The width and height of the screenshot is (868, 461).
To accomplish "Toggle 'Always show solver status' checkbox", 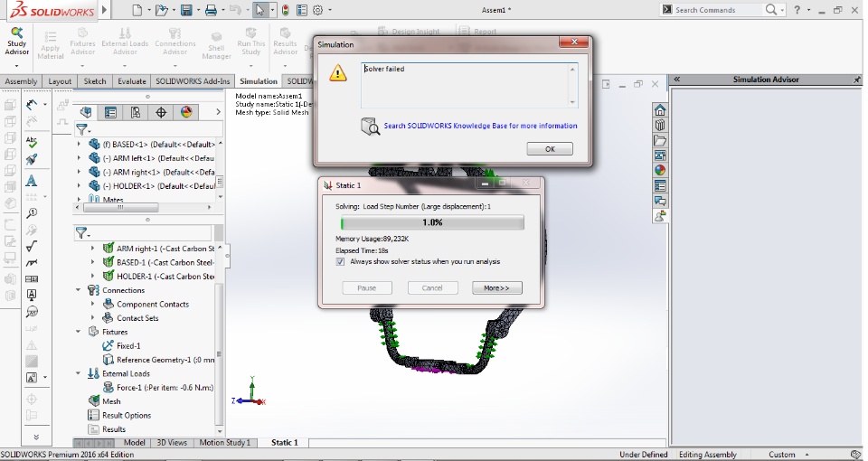I will coord(340,262).
